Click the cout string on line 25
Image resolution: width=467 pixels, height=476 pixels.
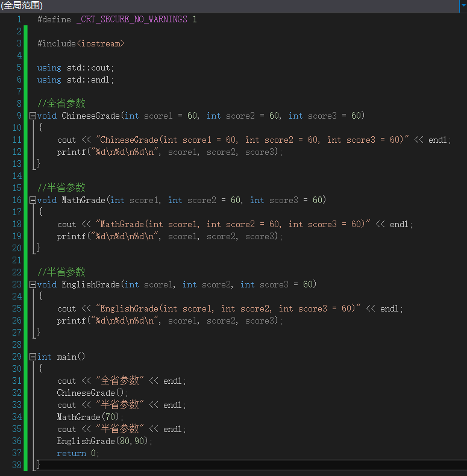click(228, 308)
